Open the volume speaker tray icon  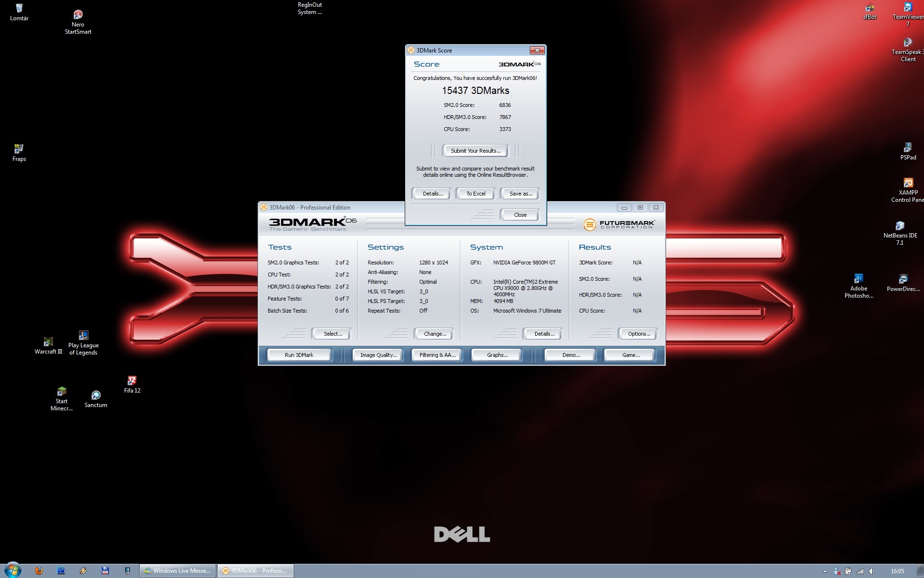[872, 571]
